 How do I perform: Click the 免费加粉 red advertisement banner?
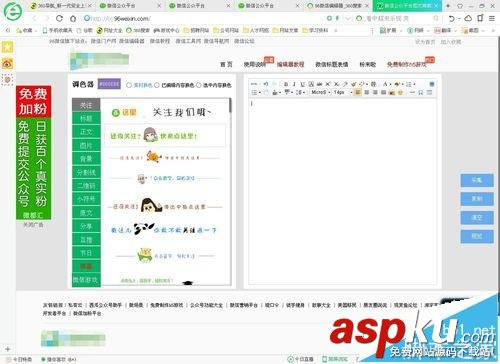(33, 102)
